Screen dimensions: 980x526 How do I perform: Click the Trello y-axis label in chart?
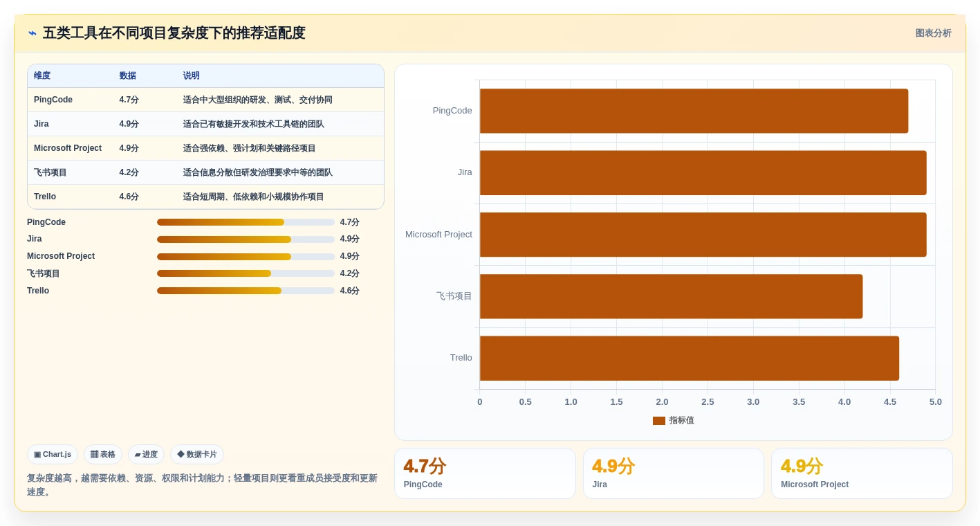pos(461,358)
